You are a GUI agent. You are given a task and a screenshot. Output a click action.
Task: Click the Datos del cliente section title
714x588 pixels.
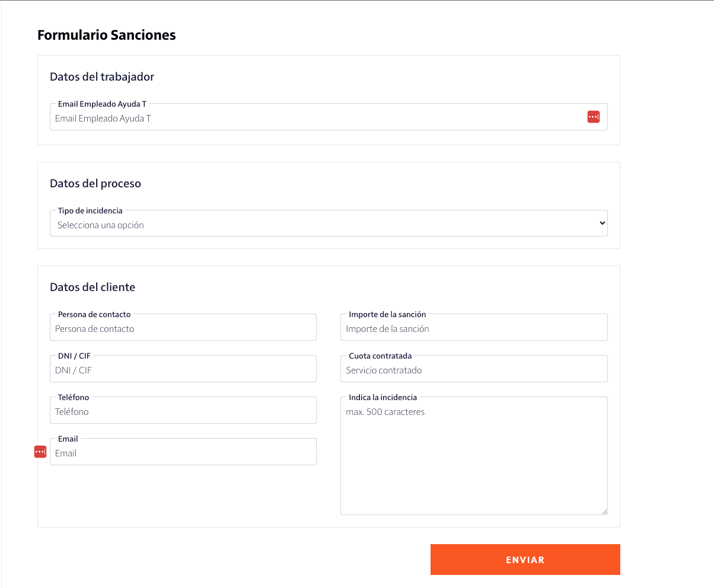tap(93, 286)
